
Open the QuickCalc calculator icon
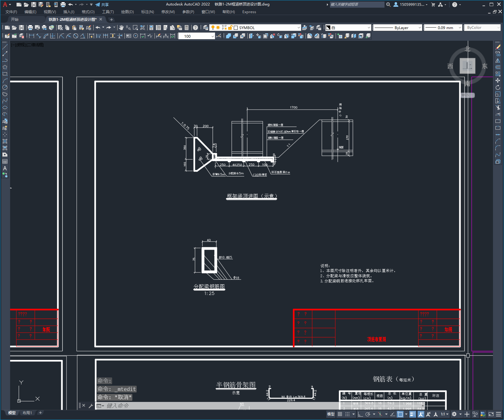coord(187,28)
